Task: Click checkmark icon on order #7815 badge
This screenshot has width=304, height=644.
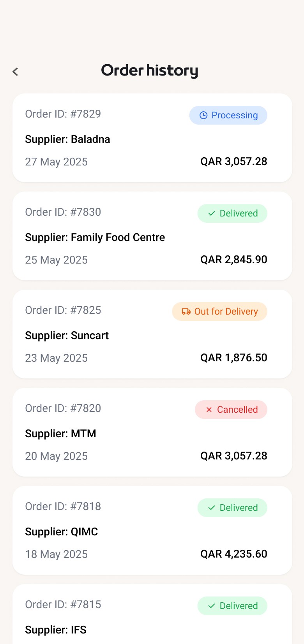Action: [212, 606]
